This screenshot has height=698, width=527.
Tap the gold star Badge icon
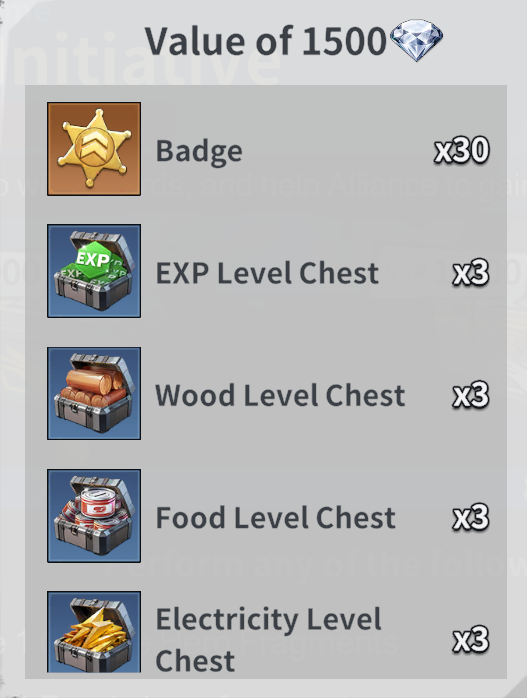click(94, 149)
